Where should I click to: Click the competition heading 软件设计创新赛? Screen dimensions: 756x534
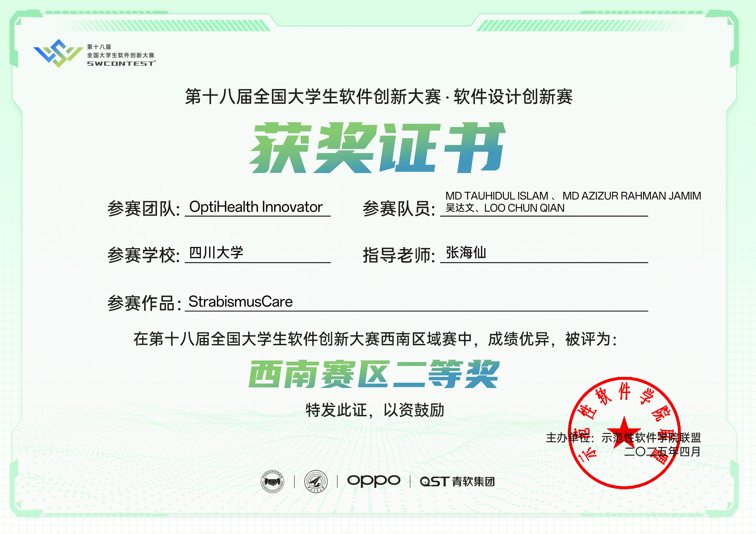(x=513, y=97)
